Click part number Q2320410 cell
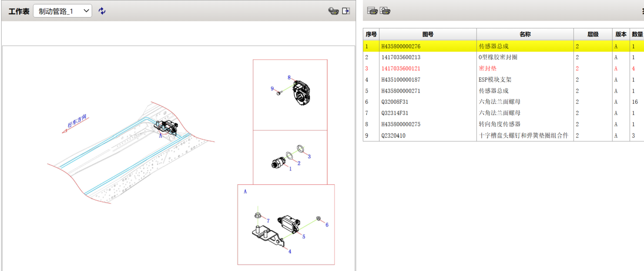Viewport: 644px width, 271px height. [393, 136]
